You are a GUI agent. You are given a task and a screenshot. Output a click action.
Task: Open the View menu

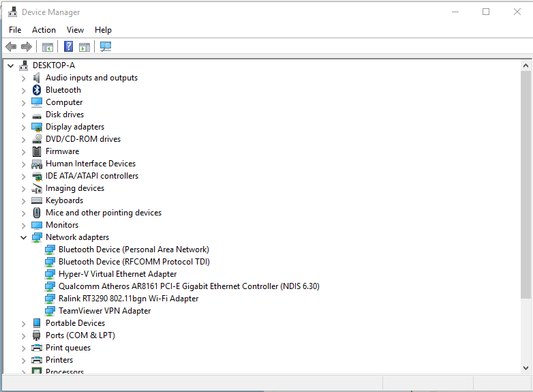point(75,30)
